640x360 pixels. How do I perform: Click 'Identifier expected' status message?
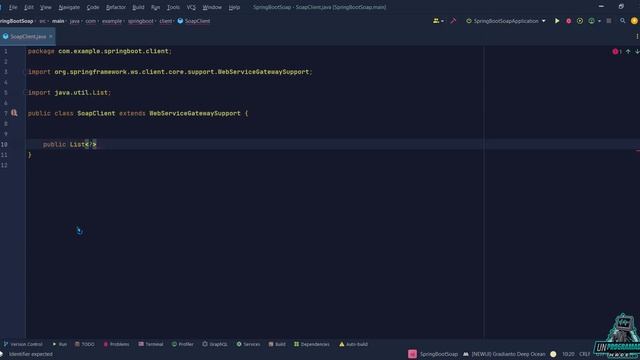click(x=31, y=354)
